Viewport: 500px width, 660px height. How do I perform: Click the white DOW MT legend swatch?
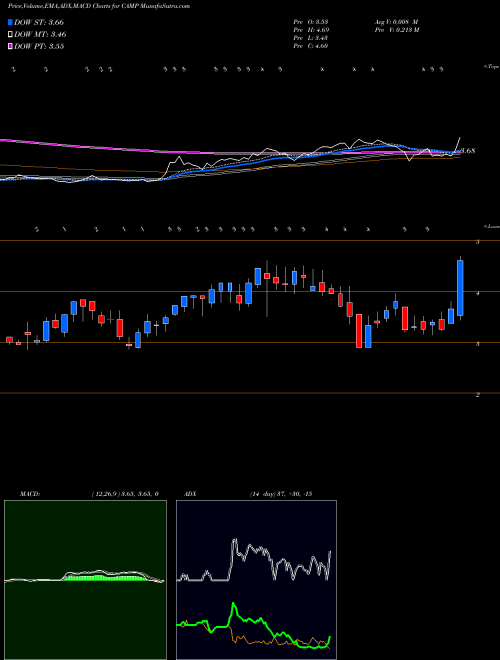tap(10, 35)
